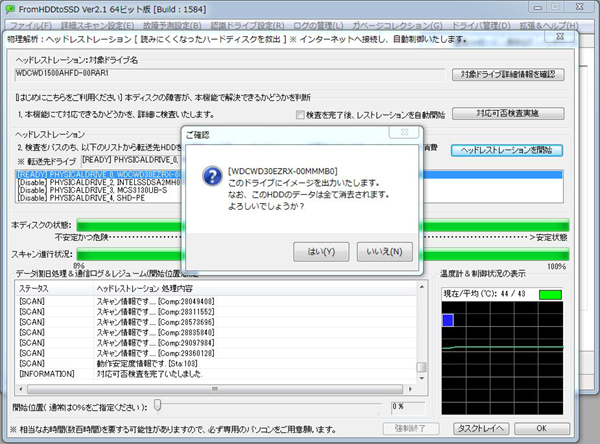The height and width of the screenshot is (444, 600).
Task: Select log row Comp:28049408
Action: [216, 301]
